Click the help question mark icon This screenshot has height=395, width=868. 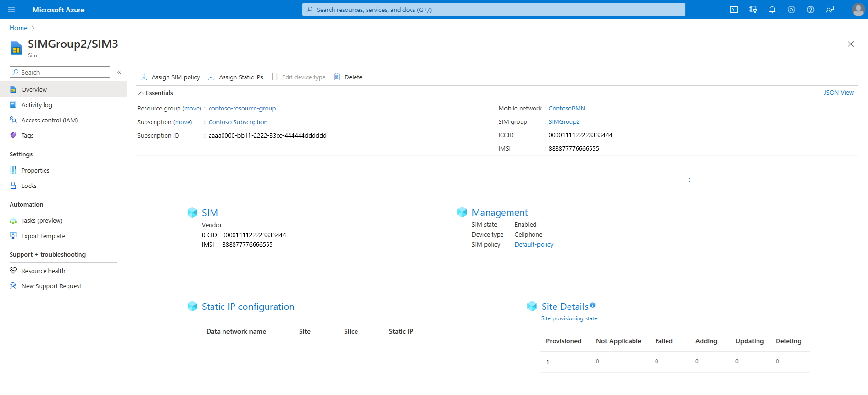click(810, 10)
